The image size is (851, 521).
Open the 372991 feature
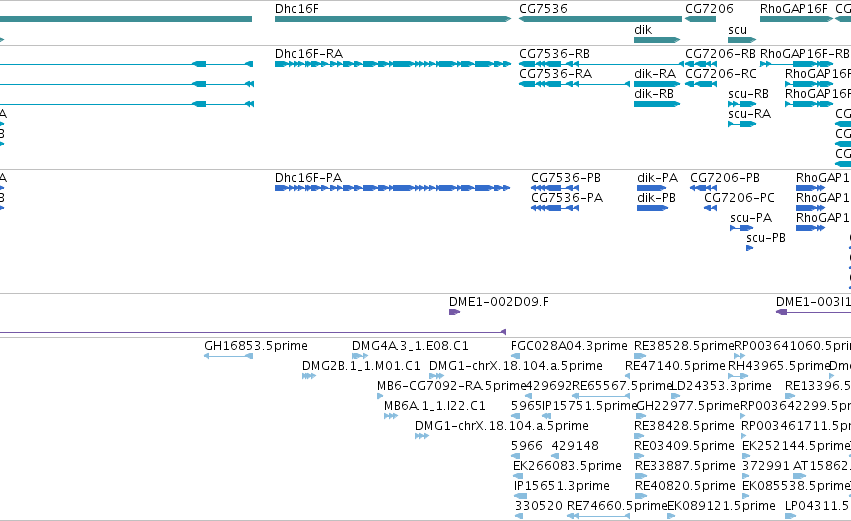747,477
